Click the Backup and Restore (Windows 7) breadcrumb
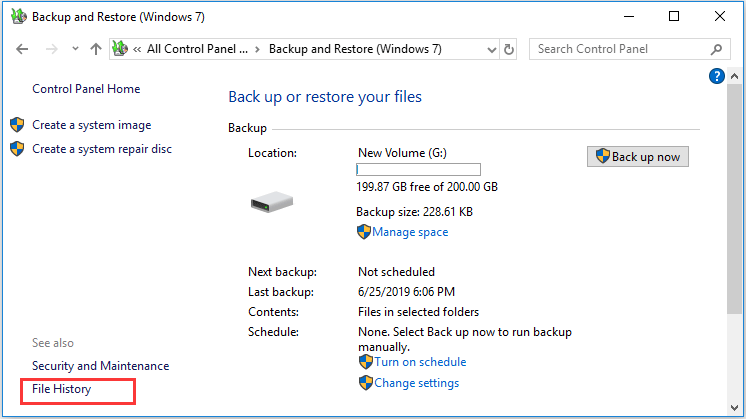This screenshot has height=419, width=746. [x=355, y=49]
